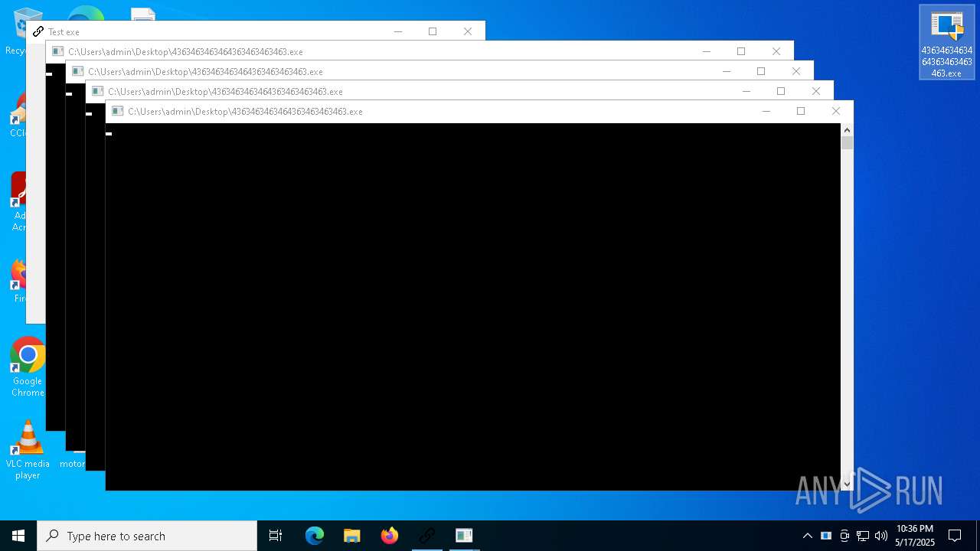980x551 pixels.
Task: Open Google Chrome desktop shortcut
Action: 28,367
